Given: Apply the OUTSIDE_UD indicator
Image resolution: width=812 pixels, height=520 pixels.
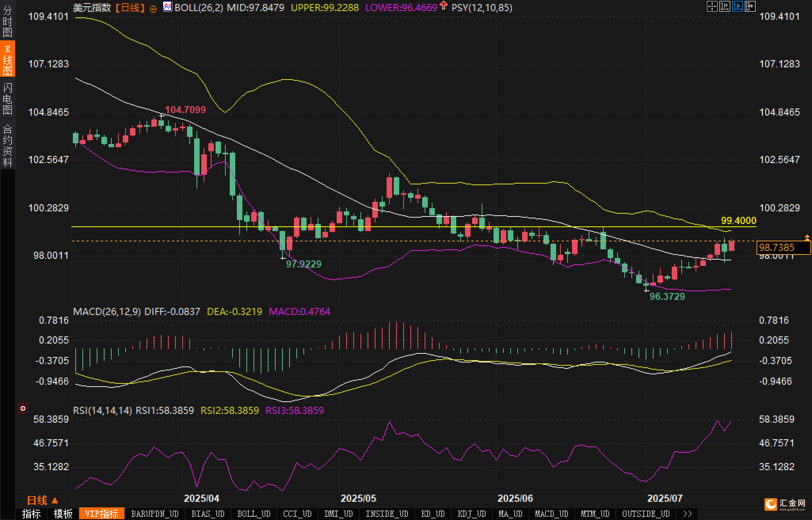Looking at the screenshot, I should tap(646, 514).
